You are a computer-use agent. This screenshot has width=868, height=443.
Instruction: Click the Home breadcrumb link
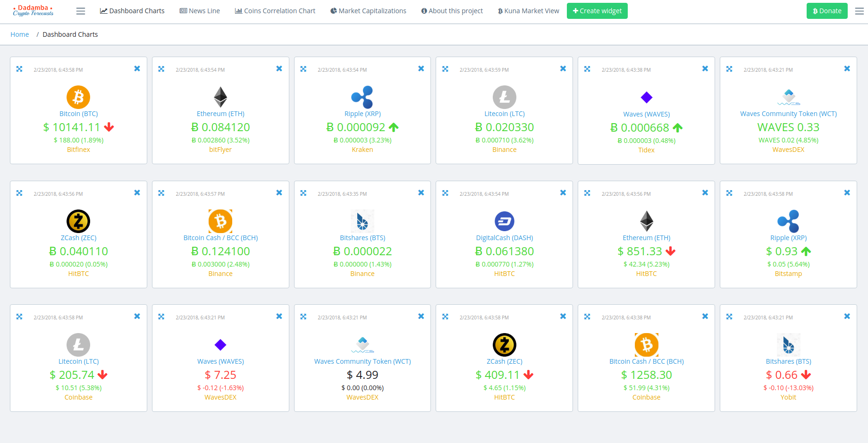click(x=19, y=34)
